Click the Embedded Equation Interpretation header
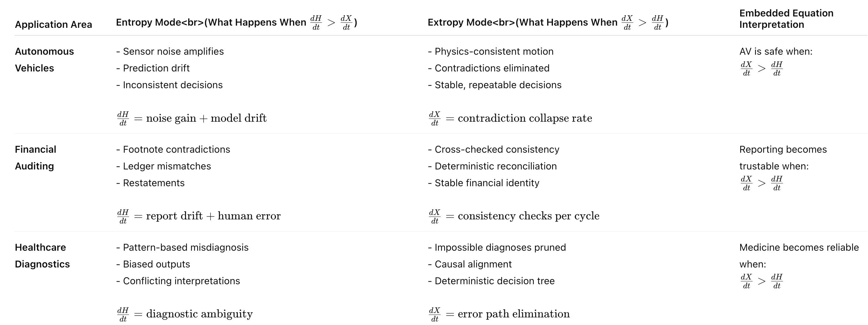The image size is (868, 325). point(786,19)
